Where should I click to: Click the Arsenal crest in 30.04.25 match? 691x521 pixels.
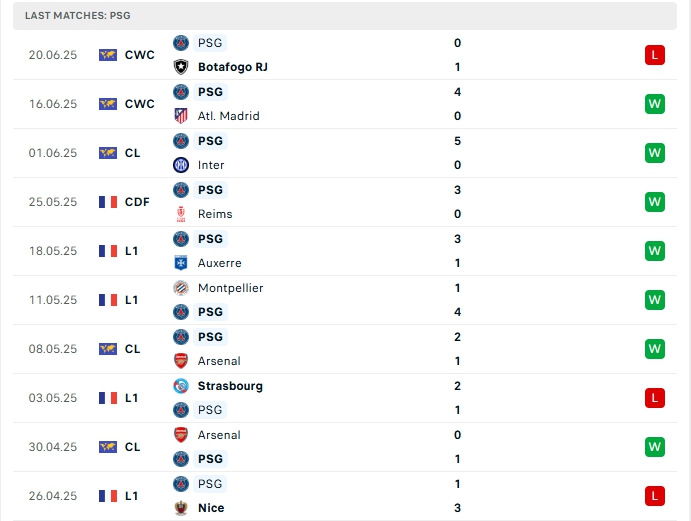(181, 435)
